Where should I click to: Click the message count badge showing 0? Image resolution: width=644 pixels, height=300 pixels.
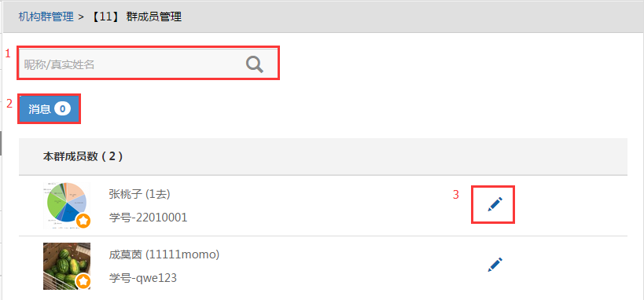[x=62, y=108]
